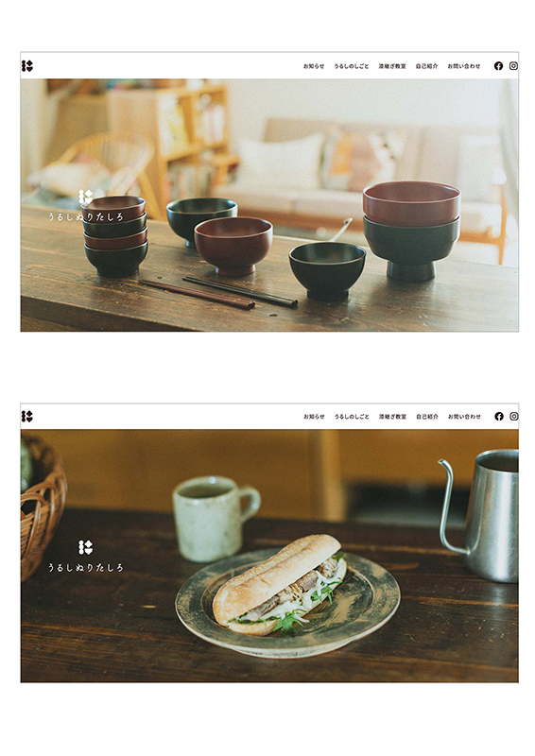Viewport: 535px width, 756px height.
Task: Open うるしのしごと in the bottom navigation
Action: (352, 417)
